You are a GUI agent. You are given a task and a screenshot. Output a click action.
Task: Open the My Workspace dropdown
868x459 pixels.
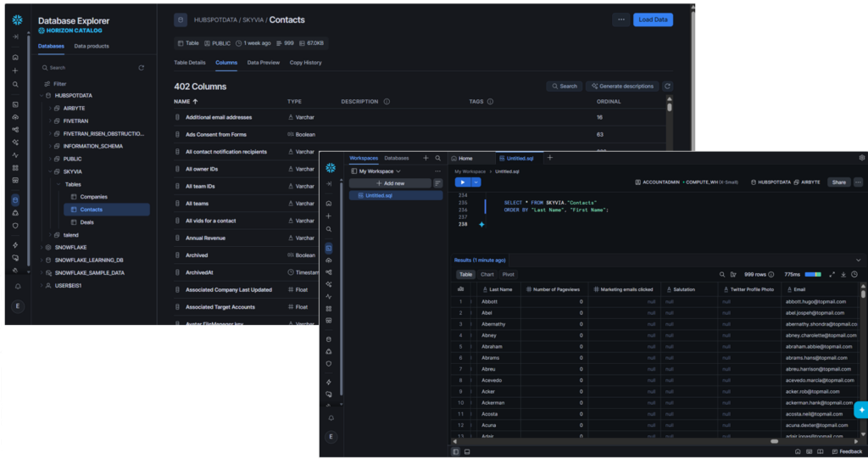(x=376, y=171)
